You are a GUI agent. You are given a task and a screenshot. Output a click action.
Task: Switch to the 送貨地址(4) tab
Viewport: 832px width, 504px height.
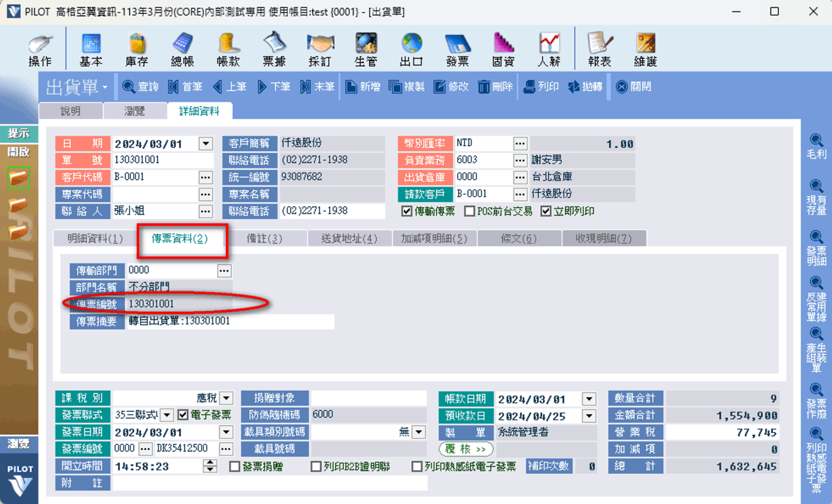tap(349, 239)
